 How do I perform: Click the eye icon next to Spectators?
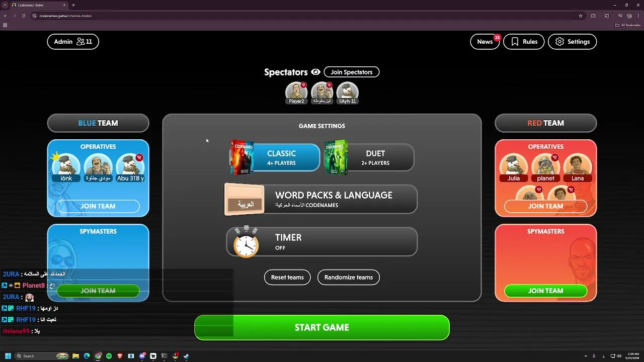click(x=315, y=72)
